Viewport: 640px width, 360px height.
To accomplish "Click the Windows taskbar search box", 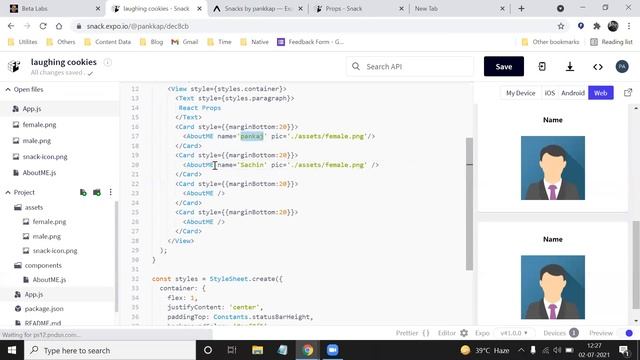I will click(x=110, y=350).
